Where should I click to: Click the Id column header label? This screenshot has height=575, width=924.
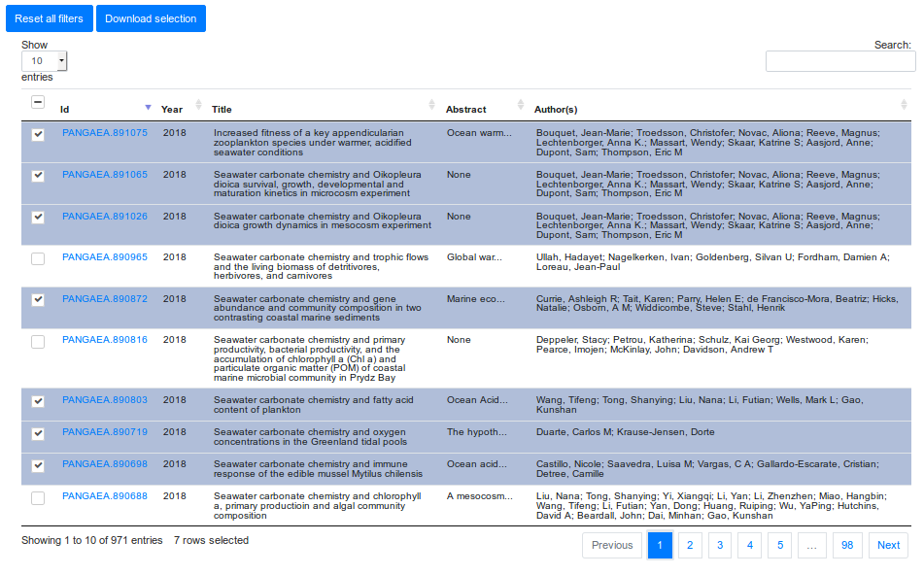point(65,109)
